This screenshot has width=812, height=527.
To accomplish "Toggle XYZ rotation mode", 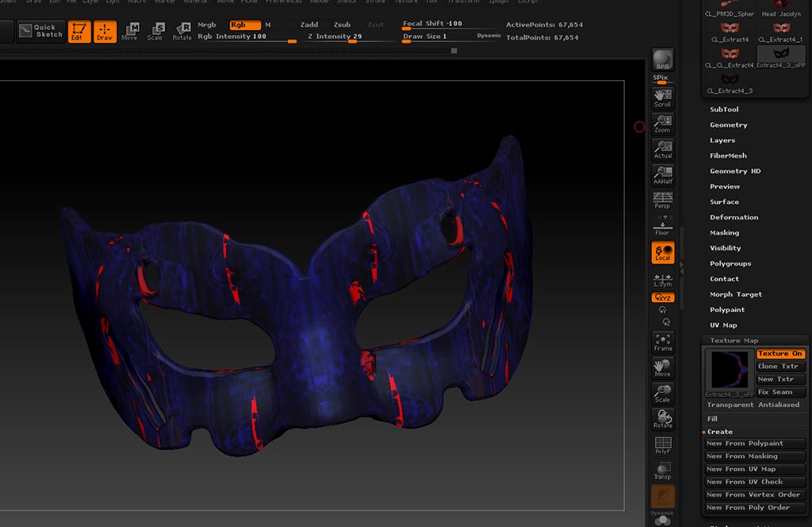I will tap(663, 297).
